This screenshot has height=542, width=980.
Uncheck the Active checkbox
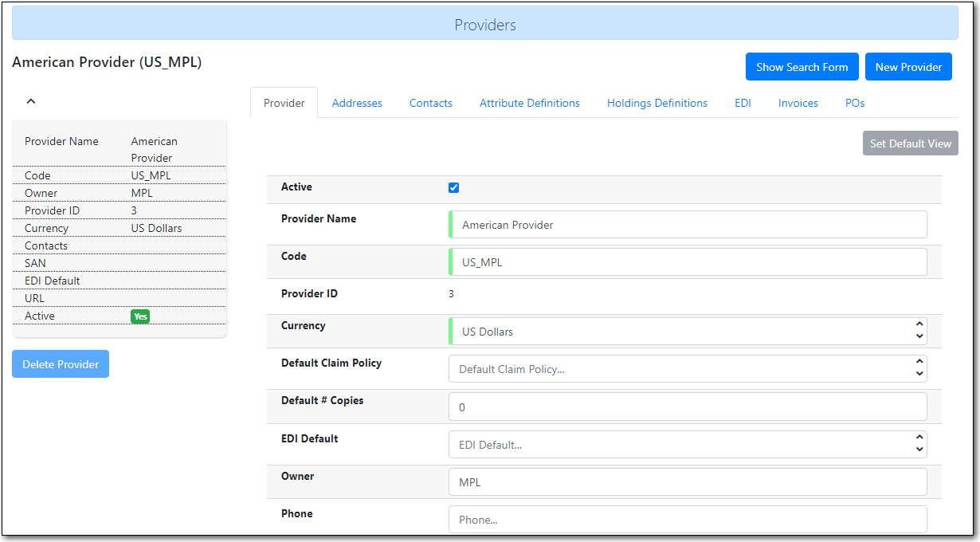click(454, 188)
